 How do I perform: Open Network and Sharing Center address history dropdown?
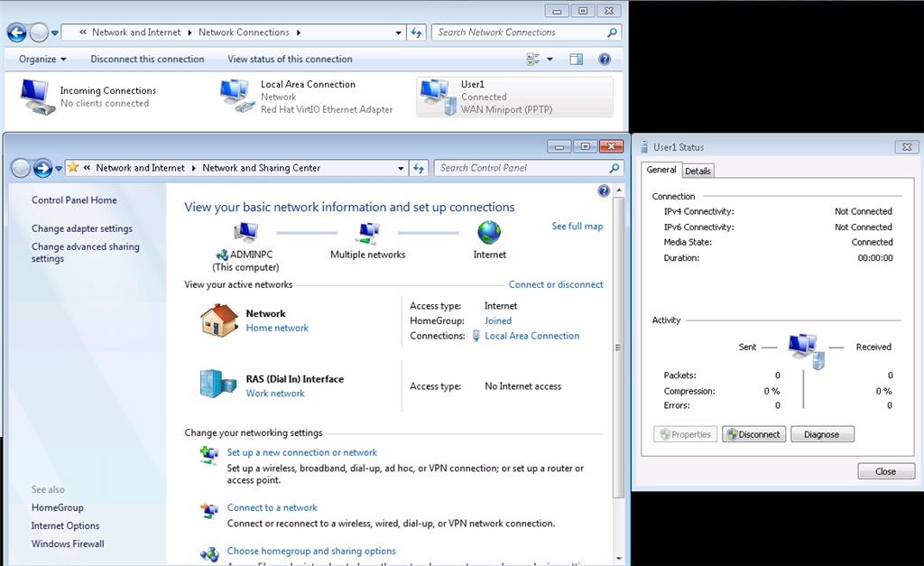[x=401, y=169]
